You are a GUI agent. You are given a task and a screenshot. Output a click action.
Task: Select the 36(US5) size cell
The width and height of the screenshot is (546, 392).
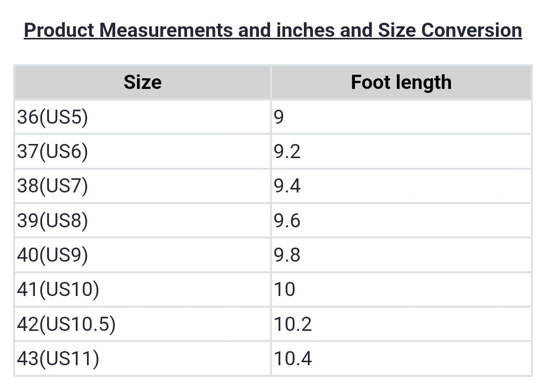(53, 117)
